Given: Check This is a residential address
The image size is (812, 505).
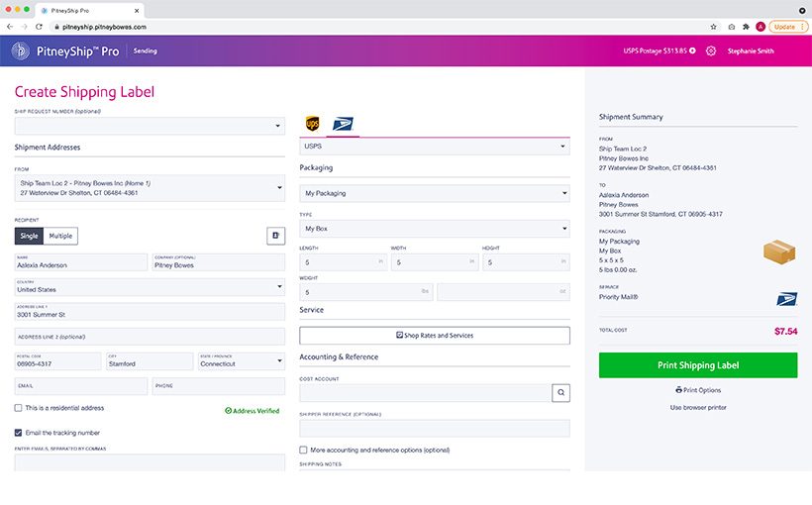Looking at the screenshot, I should click(18, 408).
